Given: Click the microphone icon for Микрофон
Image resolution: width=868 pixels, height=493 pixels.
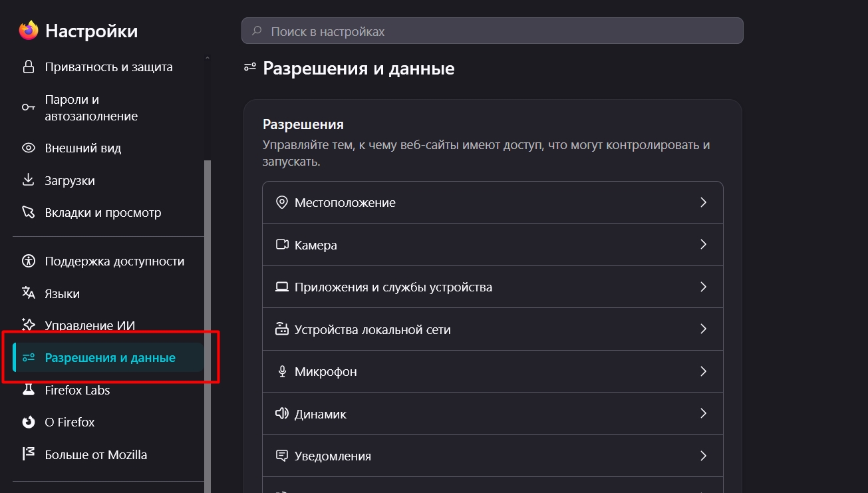Looking at the screenshot, I should [282, 372].
